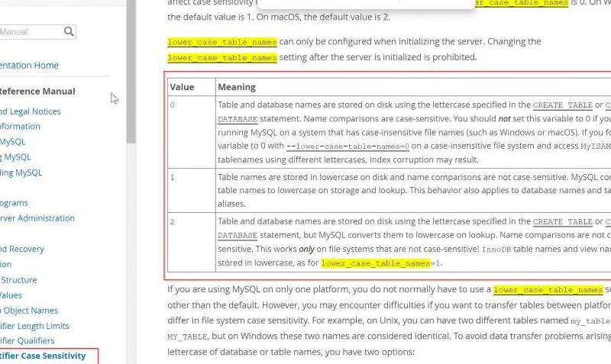Open the sidebar link ending 'Structure'
Image resolution: width=611 pixels, height=364 pixels.
coord(18,280)
